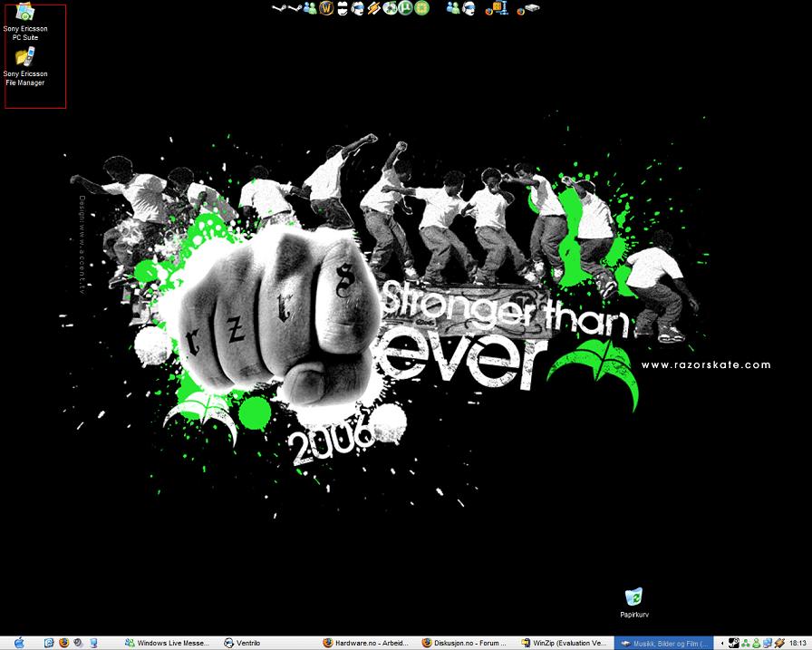Click the Show Desktop quick launch icon
The height and width of the screenshot is (650, 812).
[x=93, y=643]
